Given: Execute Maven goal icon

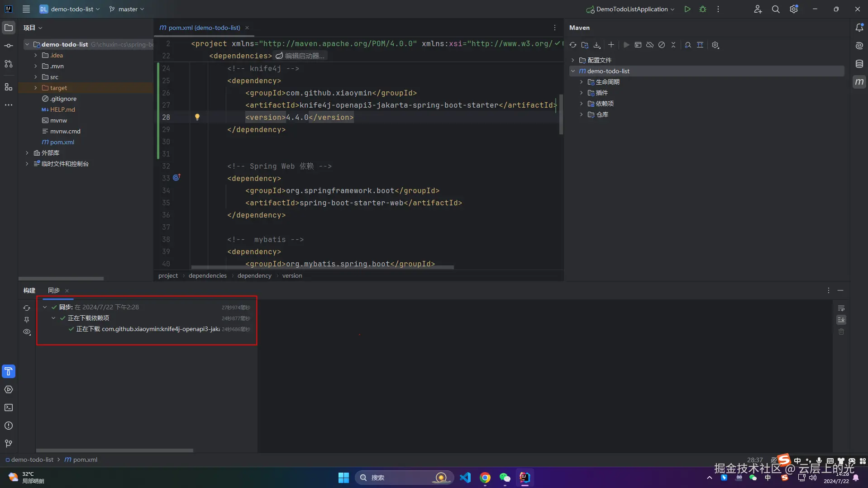Looking at the screenshot, I should [638, 45].
